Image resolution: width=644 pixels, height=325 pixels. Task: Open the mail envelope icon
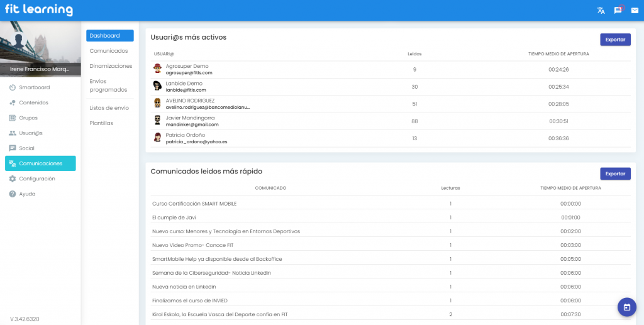[634, 10]
